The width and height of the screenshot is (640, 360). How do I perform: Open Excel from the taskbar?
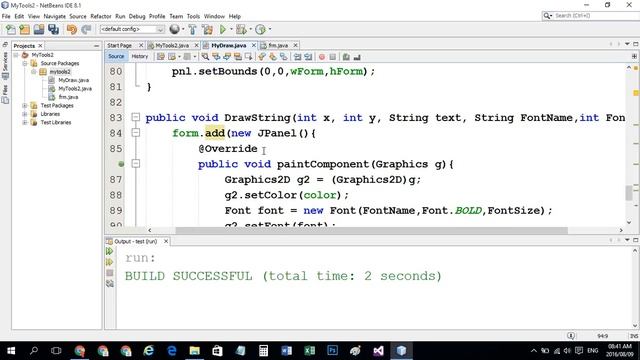pos(309,351)
